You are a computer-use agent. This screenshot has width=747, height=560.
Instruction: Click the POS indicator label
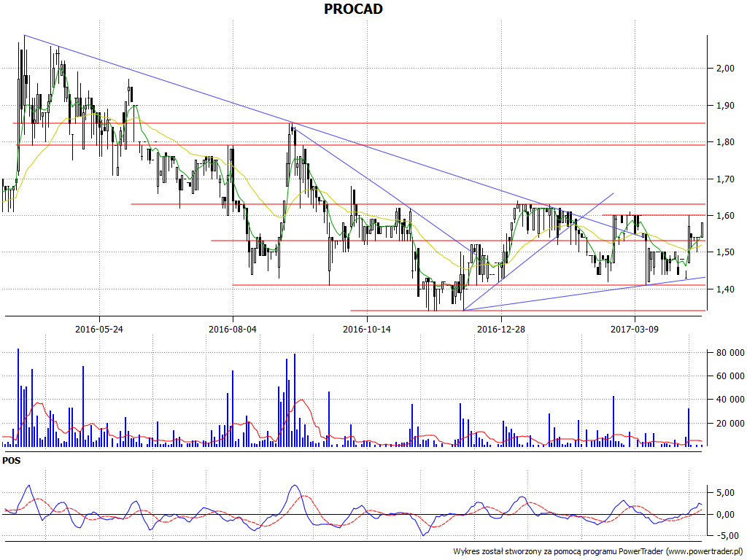pos(12,461)
